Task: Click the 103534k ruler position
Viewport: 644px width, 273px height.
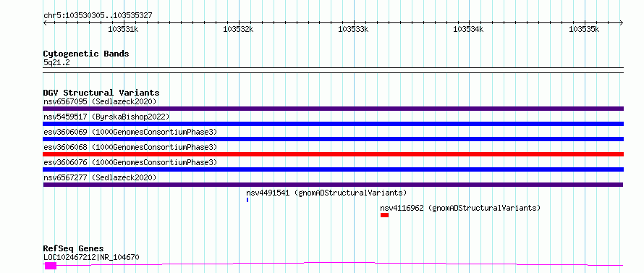Action: [x=468, y=29]
